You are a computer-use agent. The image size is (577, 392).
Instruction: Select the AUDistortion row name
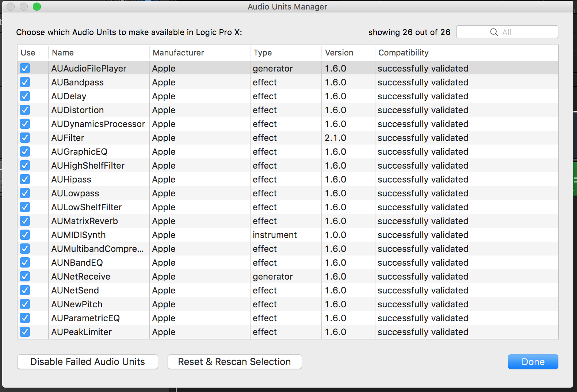click(77, 110)
